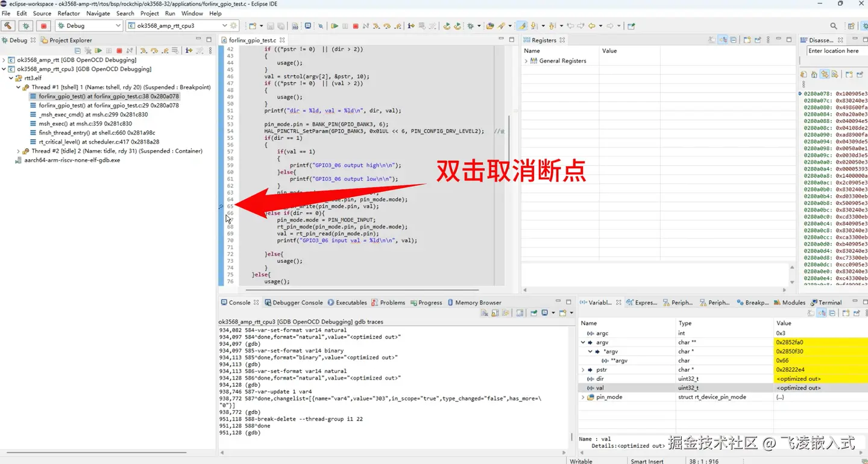Click the Disassembly refresh view icon
868x464 pixels.
(x=804, y=74)
